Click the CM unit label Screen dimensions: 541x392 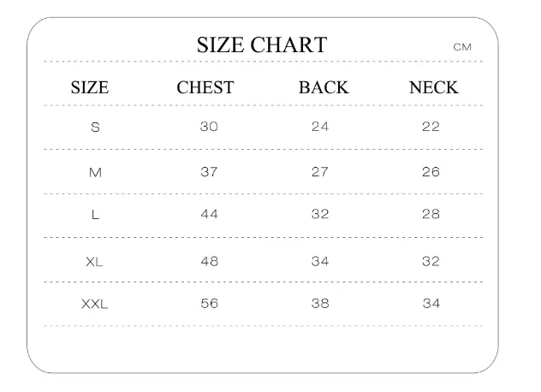[462, 47]
